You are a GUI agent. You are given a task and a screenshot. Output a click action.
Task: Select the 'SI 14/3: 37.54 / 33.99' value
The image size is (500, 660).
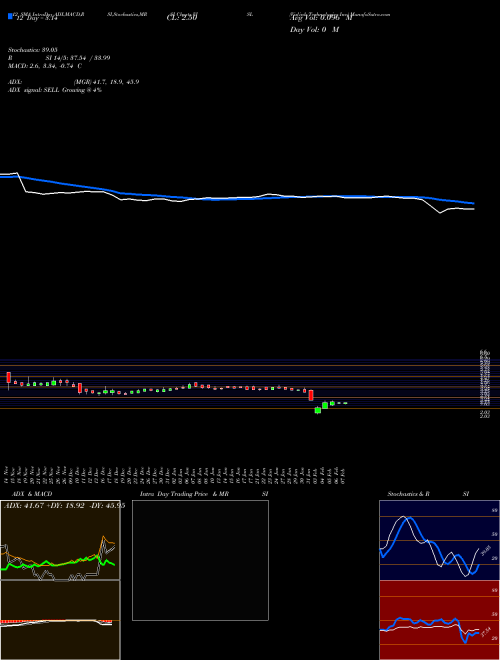(x=78, y=58)
